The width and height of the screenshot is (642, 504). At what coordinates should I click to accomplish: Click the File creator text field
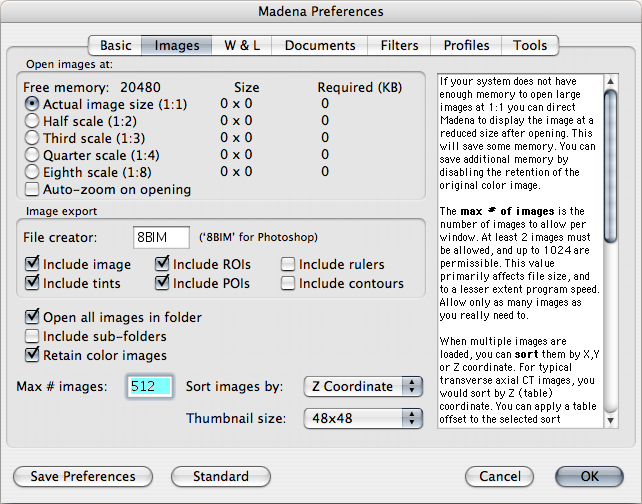click(x=161, y=237)
